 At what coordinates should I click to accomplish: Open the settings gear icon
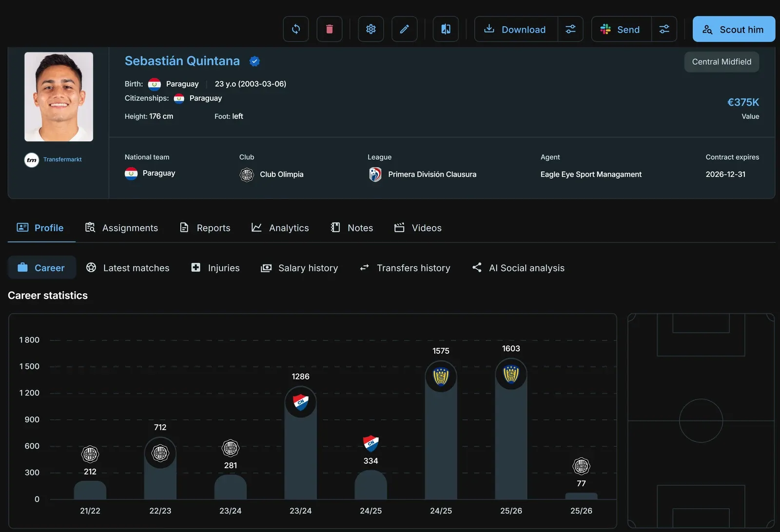[x=371, y=29]
